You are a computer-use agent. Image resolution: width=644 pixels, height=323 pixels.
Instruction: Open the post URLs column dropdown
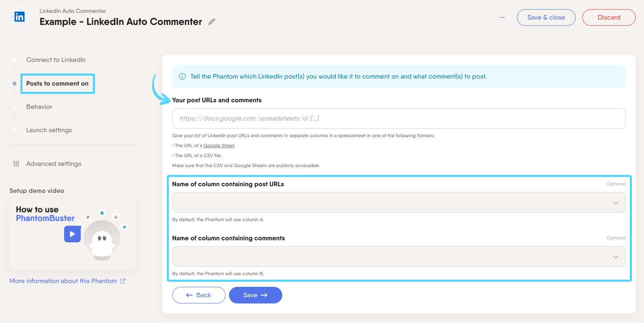click(x=398, y=203)
